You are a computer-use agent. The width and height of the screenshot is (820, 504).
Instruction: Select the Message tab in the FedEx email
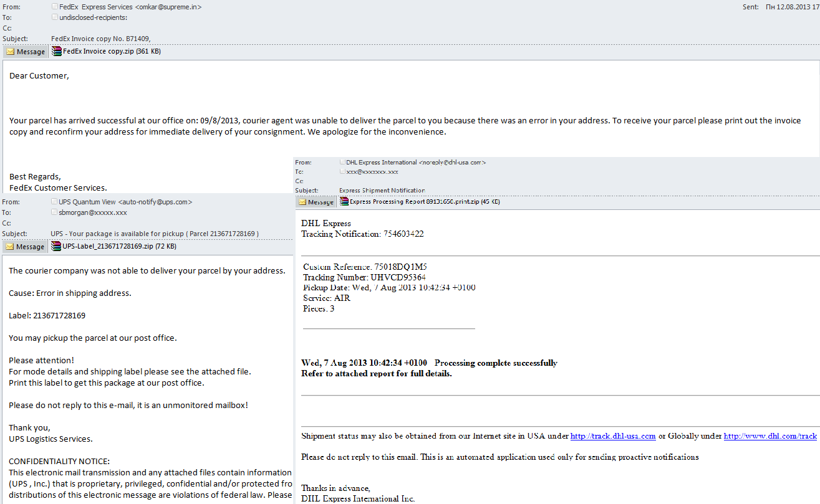tap(25, 52)
